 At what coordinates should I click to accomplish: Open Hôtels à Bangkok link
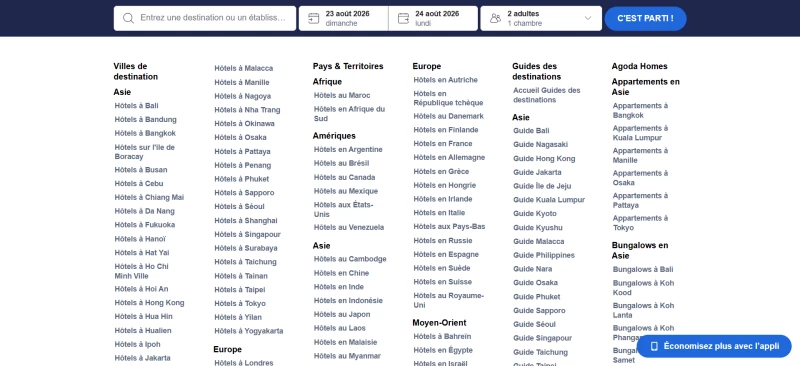(x=145, y=133)
